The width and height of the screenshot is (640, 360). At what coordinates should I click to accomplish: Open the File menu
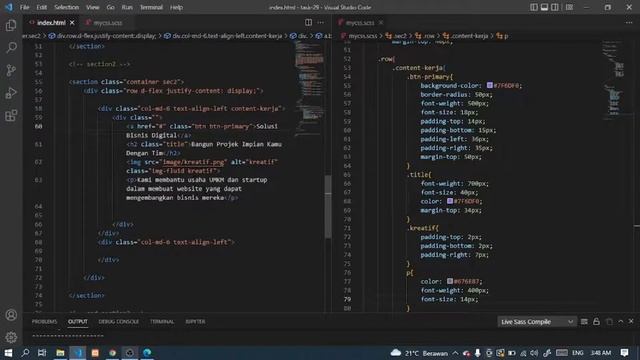point(24,7)
